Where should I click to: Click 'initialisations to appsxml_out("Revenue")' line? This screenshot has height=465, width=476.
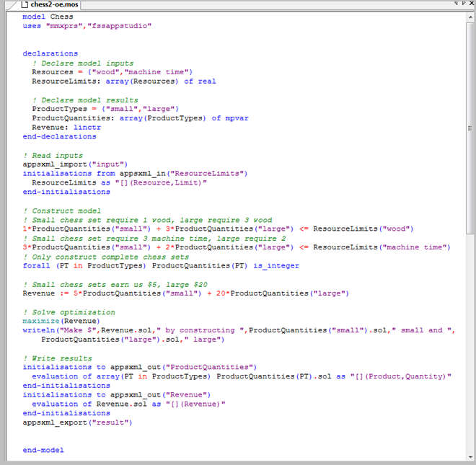[x=117, y=395]
